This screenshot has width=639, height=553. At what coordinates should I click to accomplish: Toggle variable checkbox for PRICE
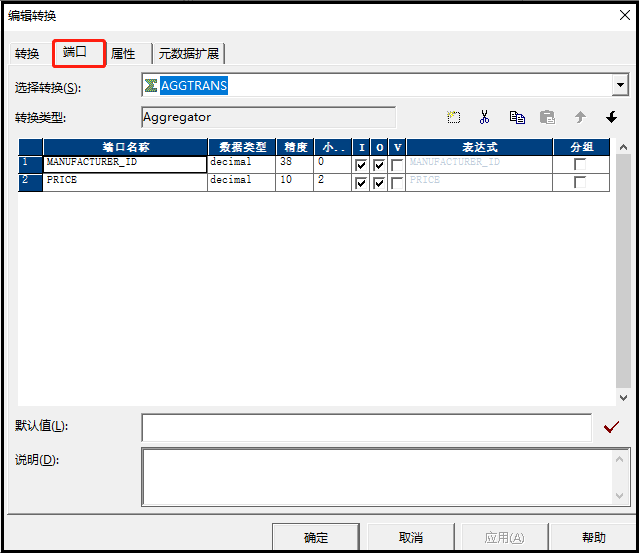coord(397,183)
